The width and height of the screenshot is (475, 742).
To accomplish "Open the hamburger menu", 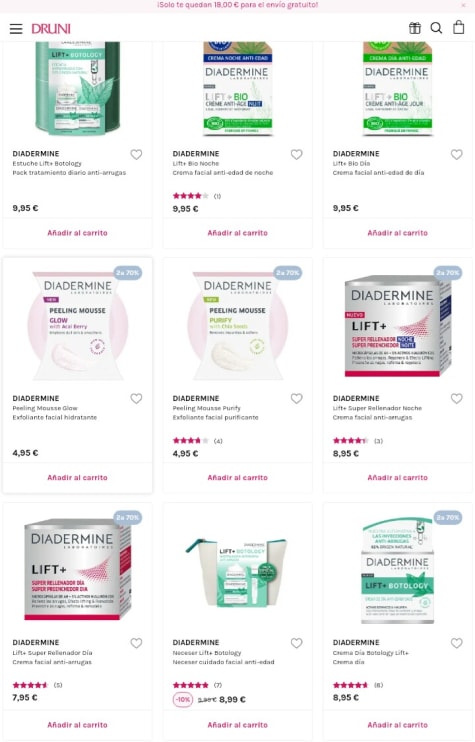I will click(16, 29).
